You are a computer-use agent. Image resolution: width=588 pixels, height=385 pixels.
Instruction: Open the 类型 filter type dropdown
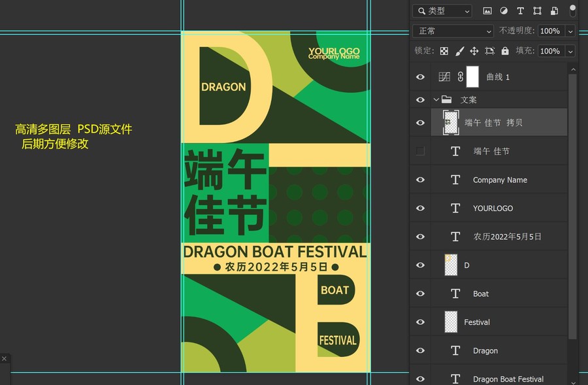442,11
